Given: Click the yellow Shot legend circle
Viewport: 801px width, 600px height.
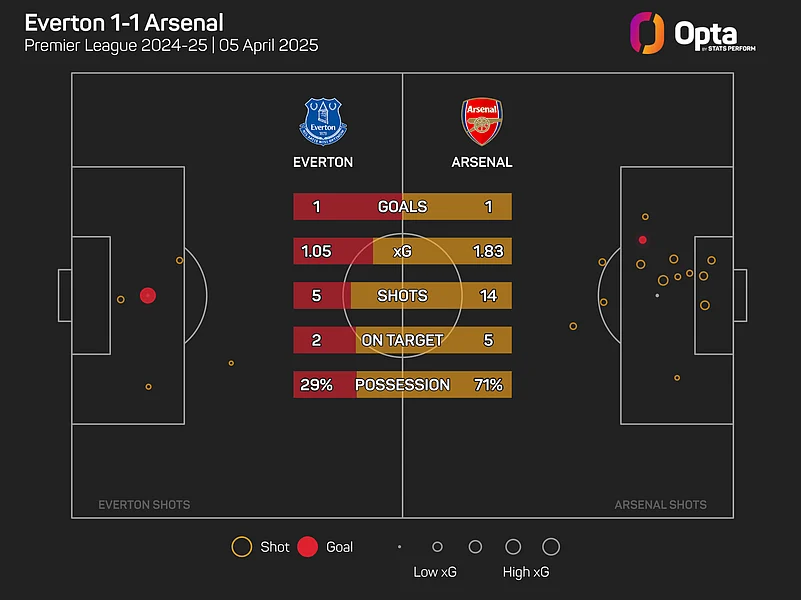Looking at the screenshot, I should click(241, 547).
